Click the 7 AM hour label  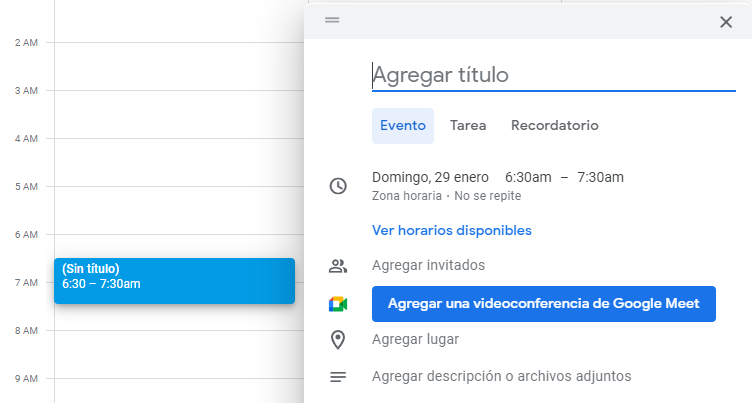(x=26, y=283)
